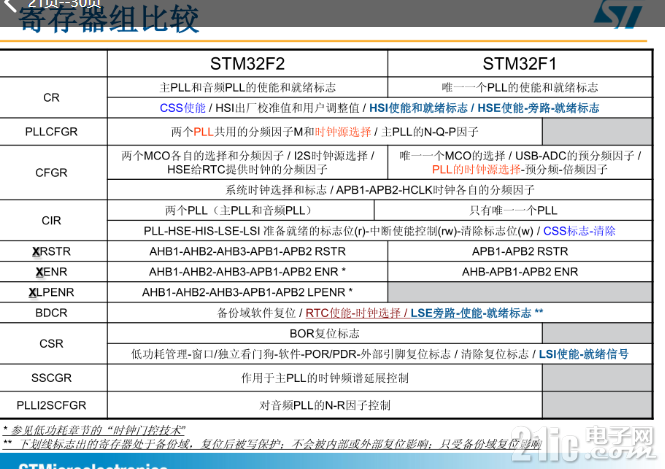
Task: Click the CSR row label
Action: click(51, 343)
